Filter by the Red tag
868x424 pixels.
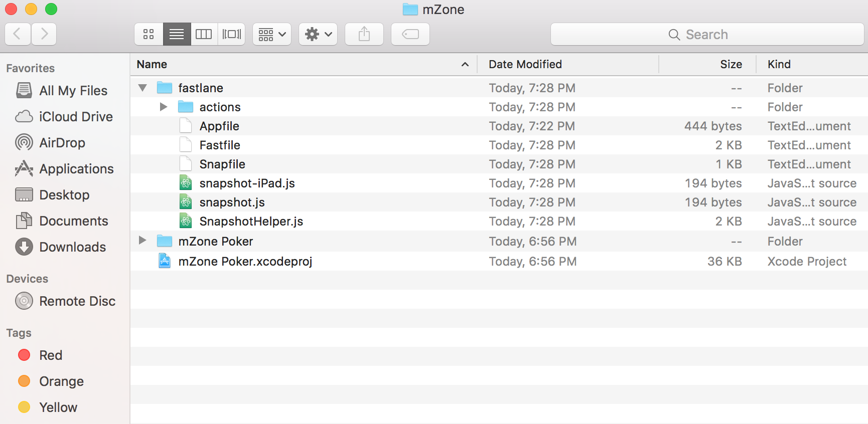51,355
